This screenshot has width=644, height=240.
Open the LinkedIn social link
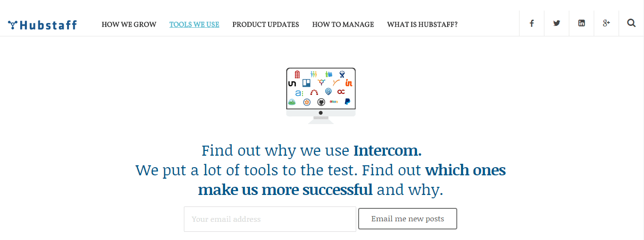point(581,23)
